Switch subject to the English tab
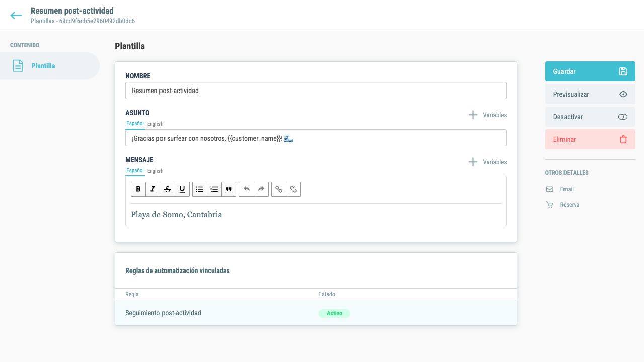This screenshot has height=362, width=644. (x=155, y=124)
